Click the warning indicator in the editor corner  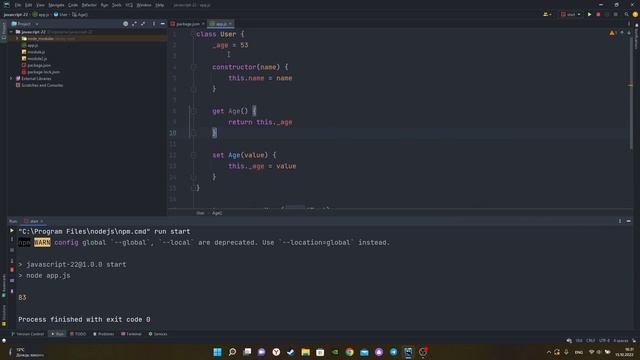click(x=613, y=33)
